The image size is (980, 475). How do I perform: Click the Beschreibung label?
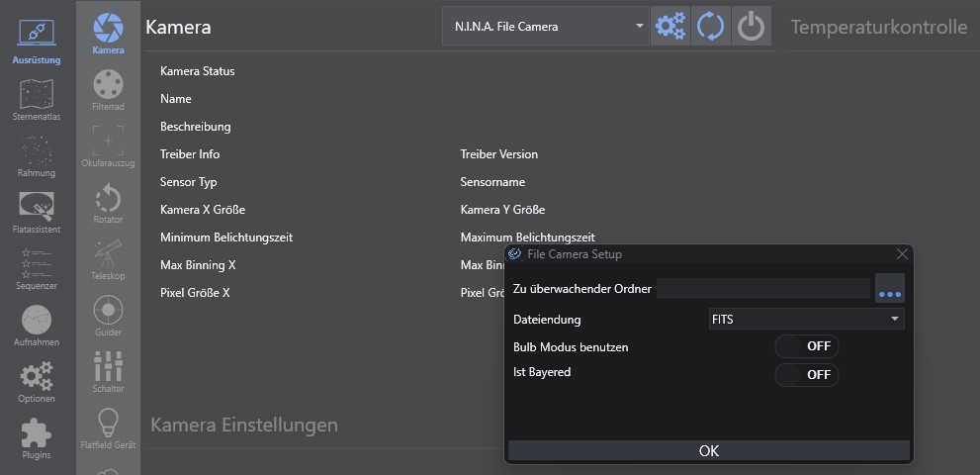tap(196, 127)
